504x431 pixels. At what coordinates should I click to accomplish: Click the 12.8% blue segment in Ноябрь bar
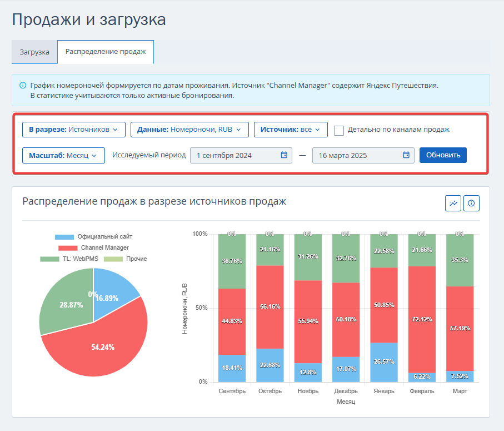[308, 373]
